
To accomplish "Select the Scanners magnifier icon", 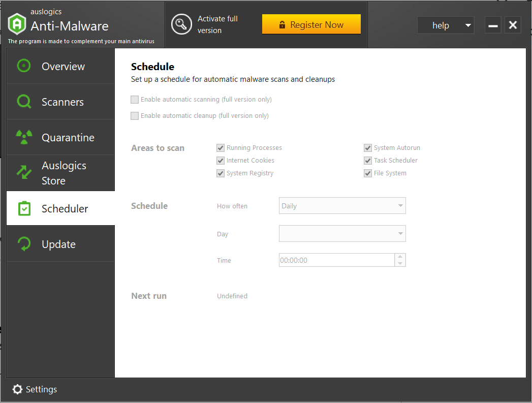I will click(x=24, y=102).
